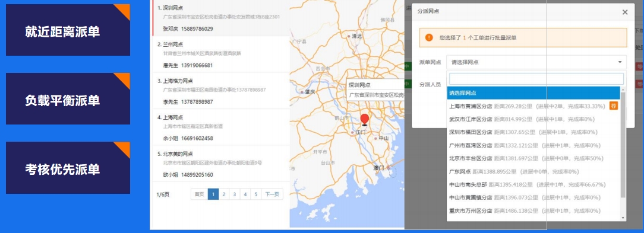Open the 派单网点 dropdown

pos(536,62)
